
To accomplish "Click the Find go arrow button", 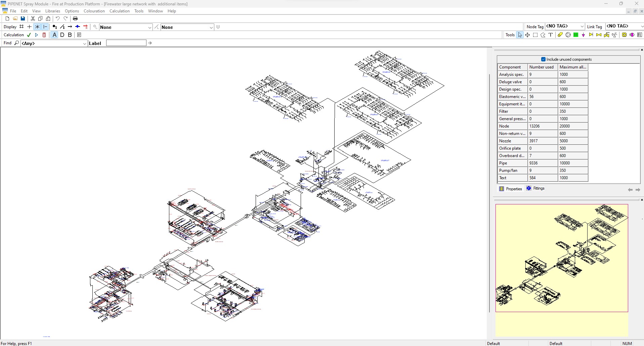I will click(150, 43).
